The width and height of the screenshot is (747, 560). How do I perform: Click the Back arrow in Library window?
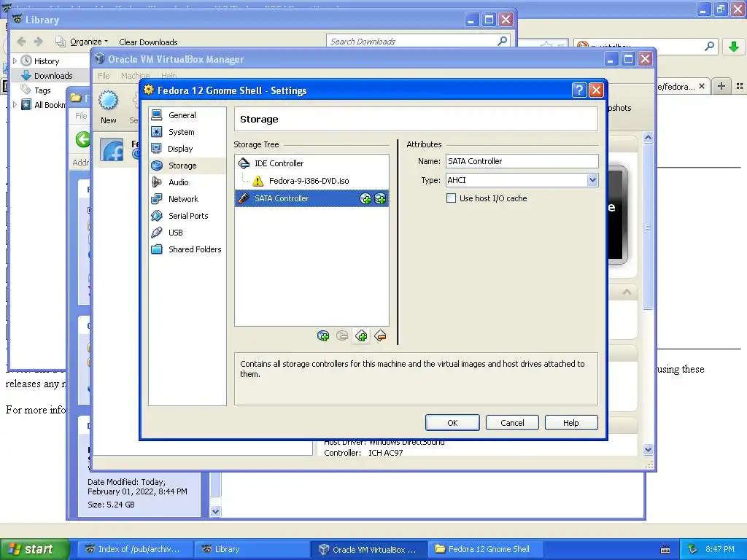click(x=21, y=42)
